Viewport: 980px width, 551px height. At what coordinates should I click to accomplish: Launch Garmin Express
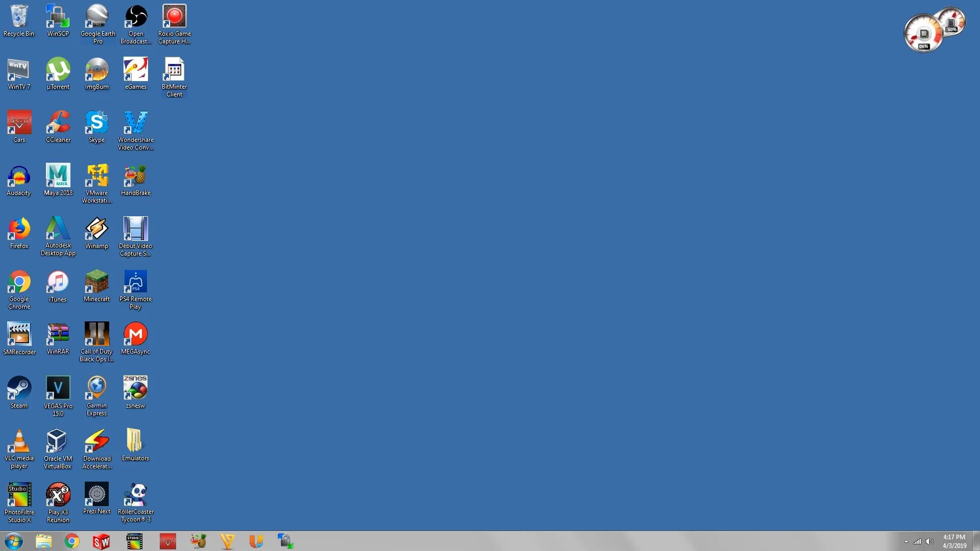pos(96,393)
